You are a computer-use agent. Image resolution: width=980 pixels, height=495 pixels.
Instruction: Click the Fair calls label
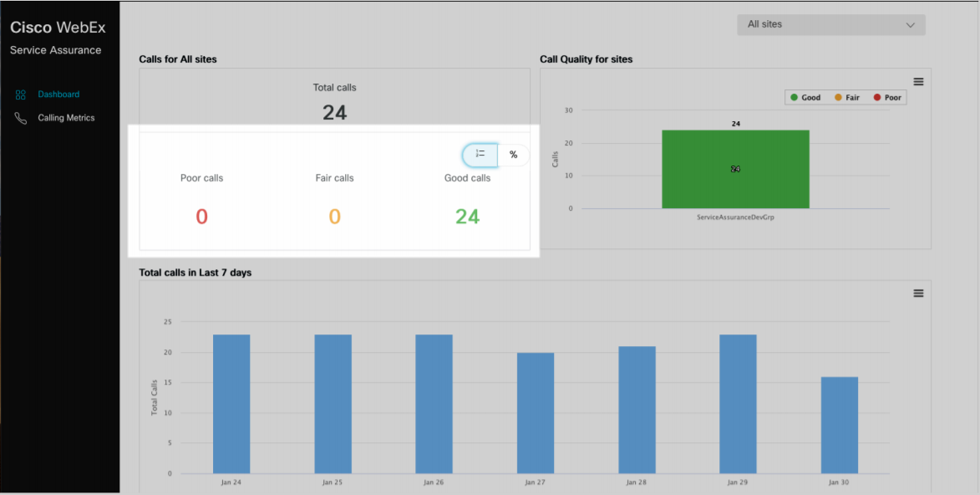(x=334, y=178)
